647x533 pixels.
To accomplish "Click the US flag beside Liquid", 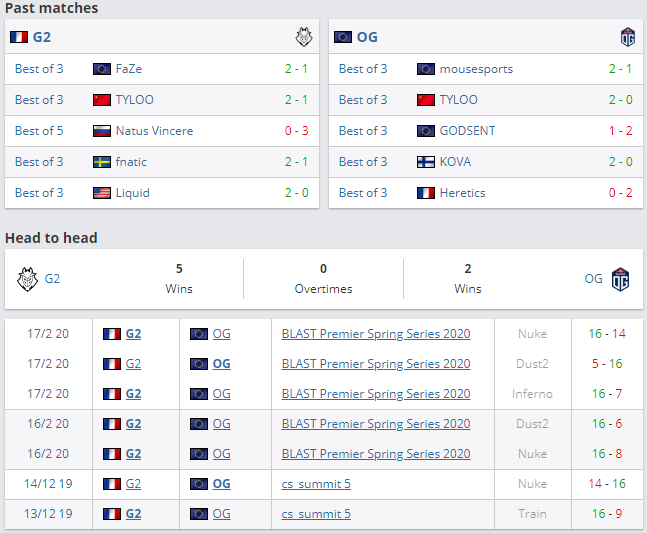I will (101, 193).
